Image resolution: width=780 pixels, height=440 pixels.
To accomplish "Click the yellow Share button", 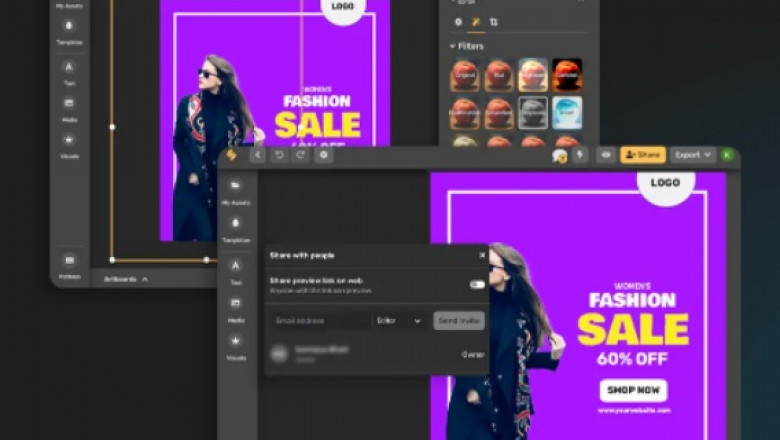I will coord(643,155).
